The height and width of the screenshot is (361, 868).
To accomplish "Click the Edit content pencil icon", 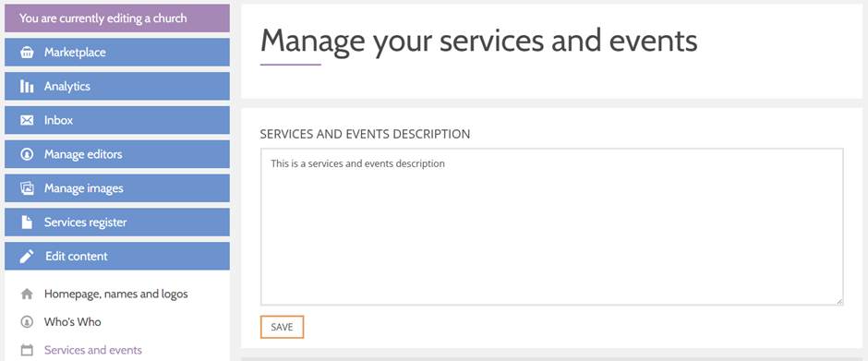I will (27, 257).
